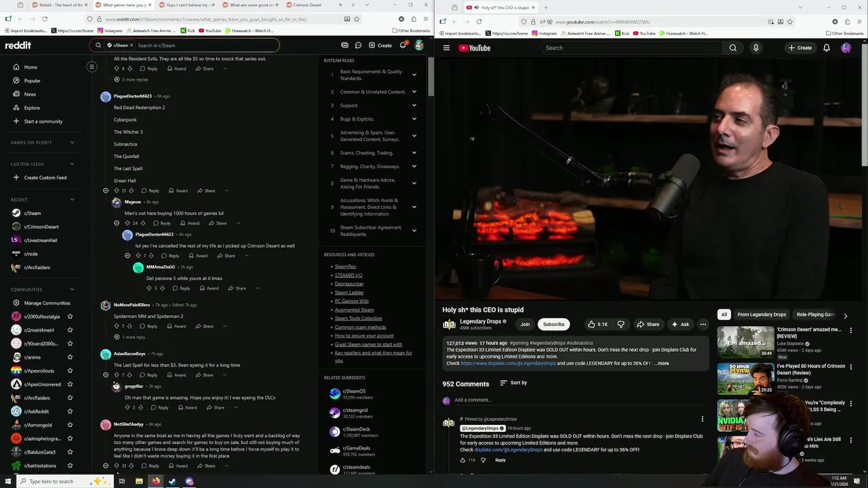The image size is (868, 488).
Task: Dislike the YouTube video
Action: tap(620, 324)
